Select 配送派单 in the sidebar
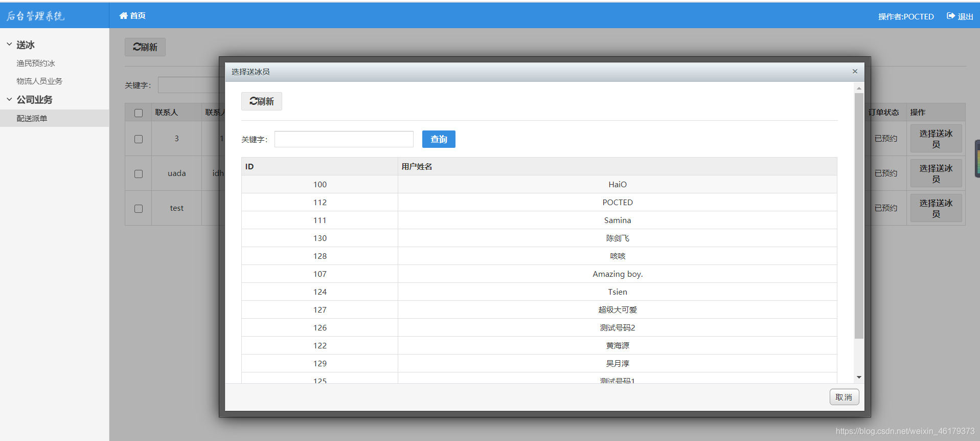 (32, 118)
